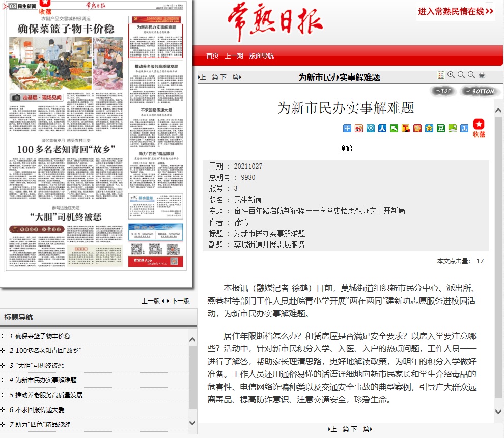Share article to WeChat
This screenshot has height=438, width=504.
(394, 129)
